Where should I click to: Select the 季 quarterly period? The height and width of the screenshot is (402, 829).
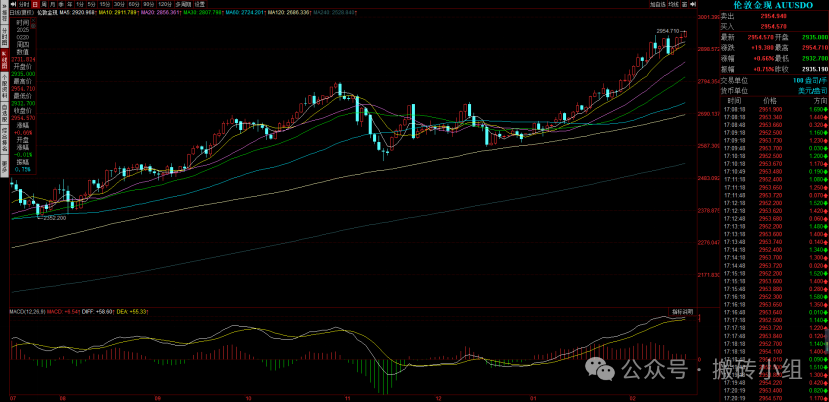[61, 4]
